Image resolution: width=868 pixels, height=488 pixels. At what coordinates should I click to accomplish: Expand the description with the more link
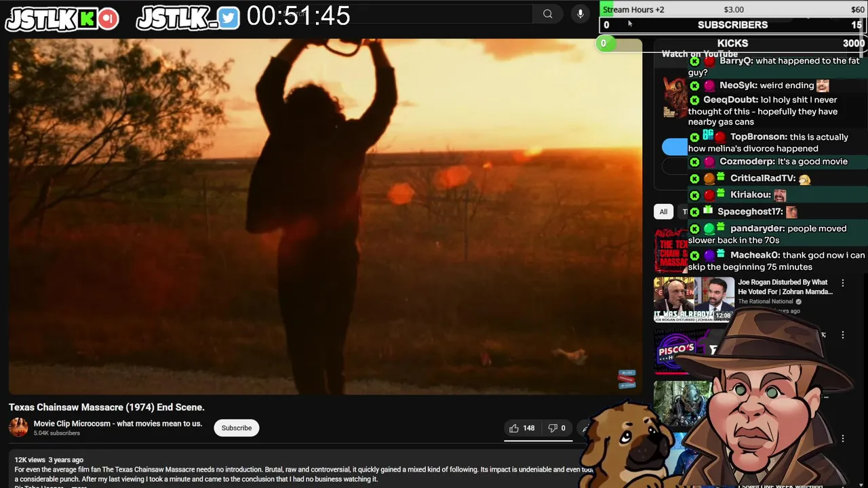click(x=79, y=486)
